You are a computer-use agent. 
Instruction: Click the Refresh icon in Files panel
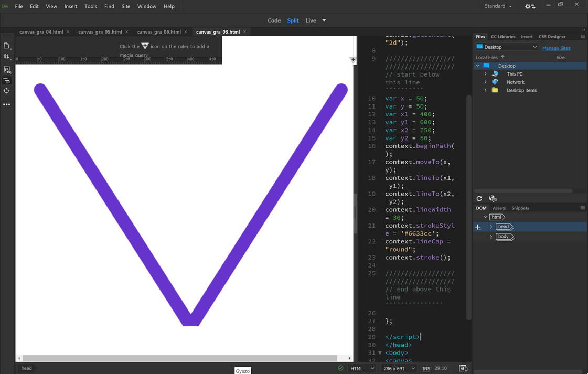coord(479,198)
